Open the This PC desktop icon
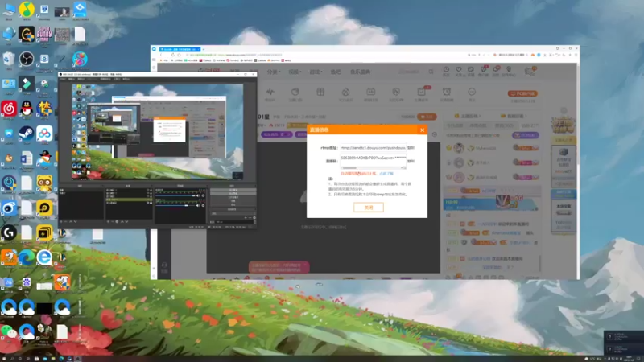The height and width of the screenshot is (362, 644). click(9, 10)
